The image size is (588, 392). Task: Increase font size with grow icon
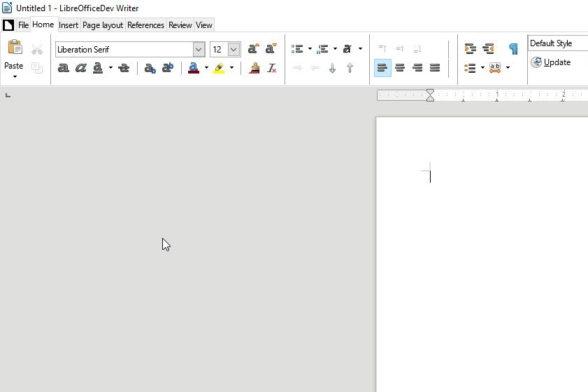point(254,49)
